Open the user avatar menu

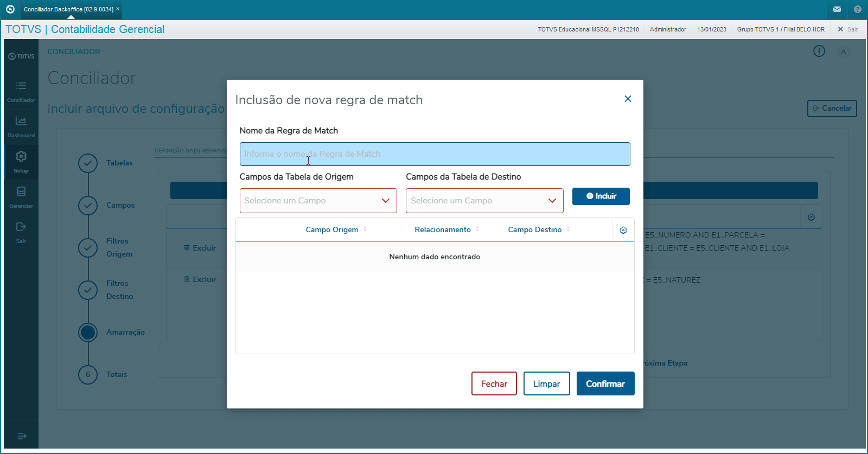click(844, 52)
